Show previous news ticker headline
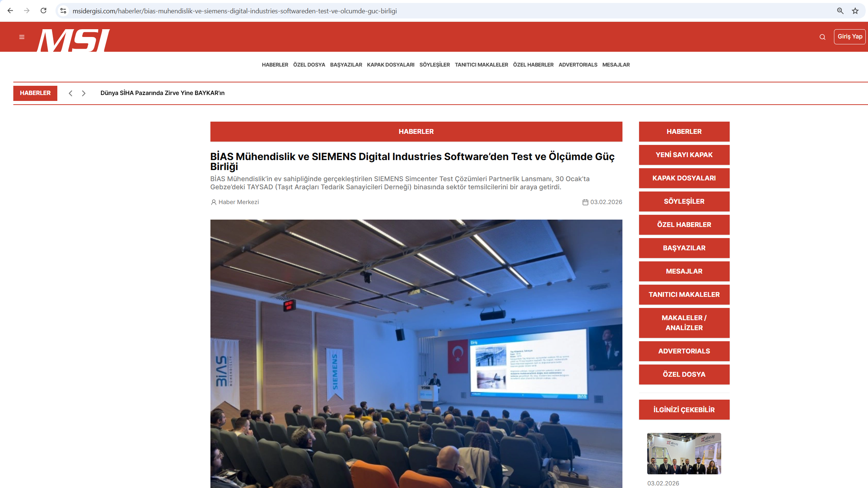The width and height of the screenshot is (868, 488). point(70,93)
